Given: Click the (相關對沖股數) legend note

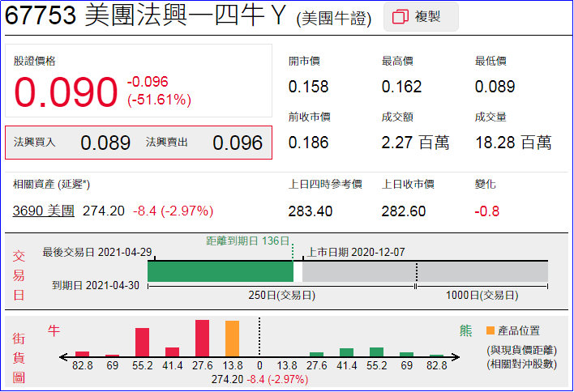Looking at the screenshot, I should click(521, 364).
